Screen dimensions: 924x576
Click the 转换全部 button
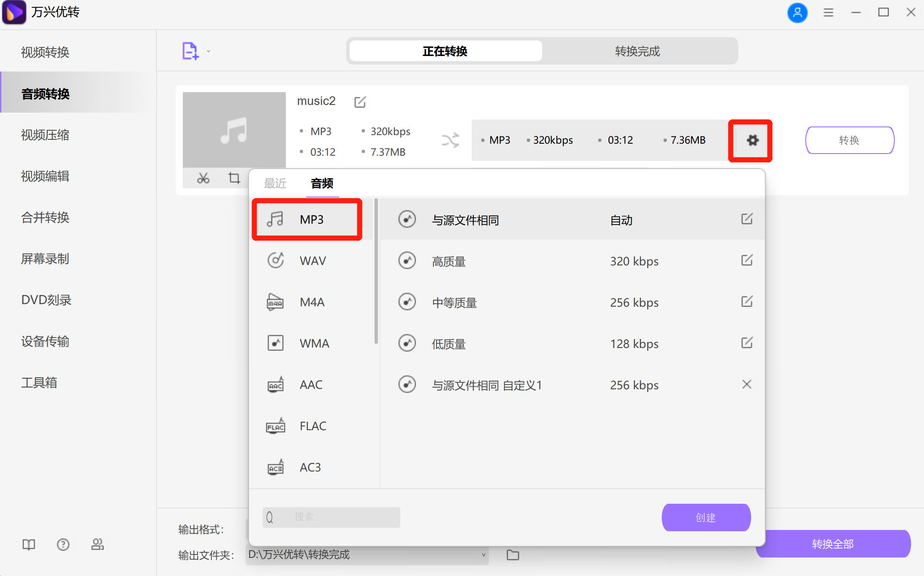pyautogui.click(x=833, y=544)
